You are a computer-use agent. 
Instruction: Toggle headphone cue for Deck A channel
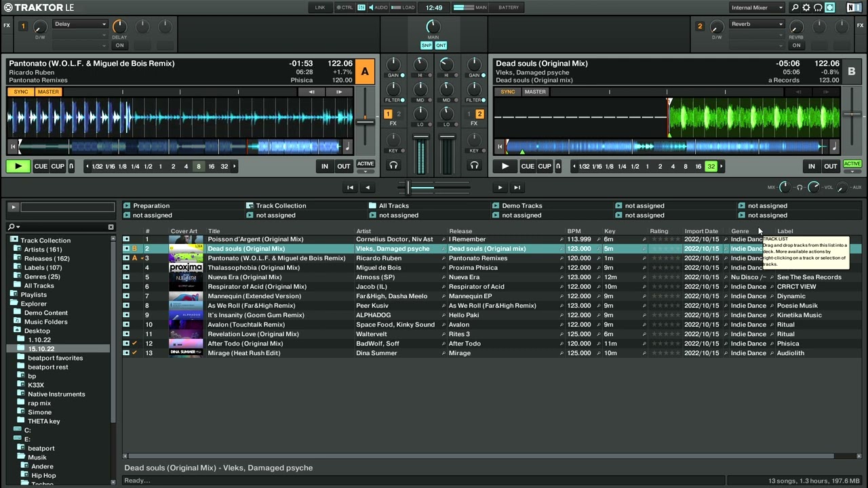pos(393,165)
